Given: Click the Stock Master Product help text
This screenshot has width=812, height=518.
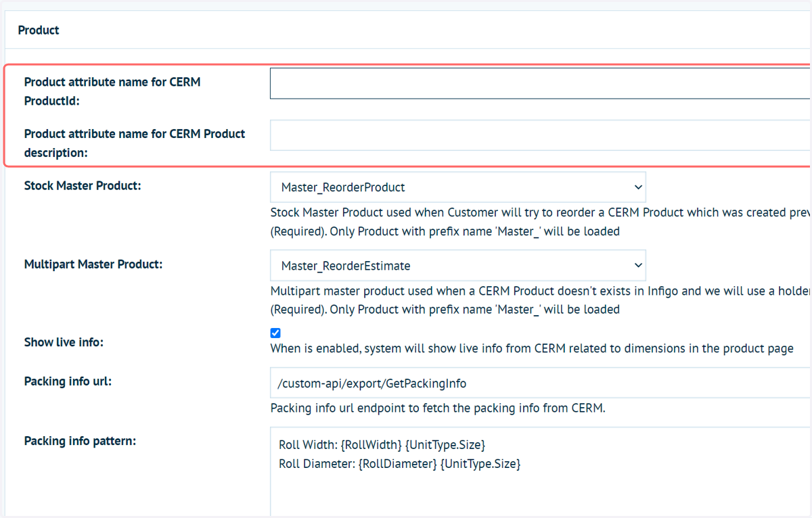Looking at the screenshot, I should (x=541, y=222).
